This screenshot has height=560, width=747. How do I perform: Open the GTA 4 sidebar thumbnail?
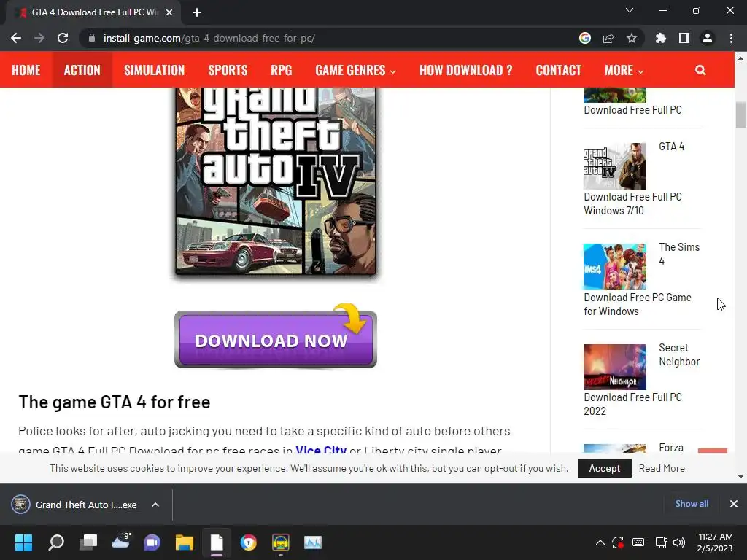tap(614, 166)
